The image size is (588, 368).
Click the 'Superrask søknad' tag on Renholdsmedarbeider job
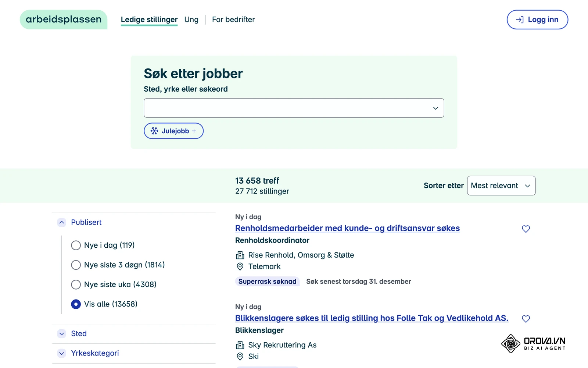point(267,282)
